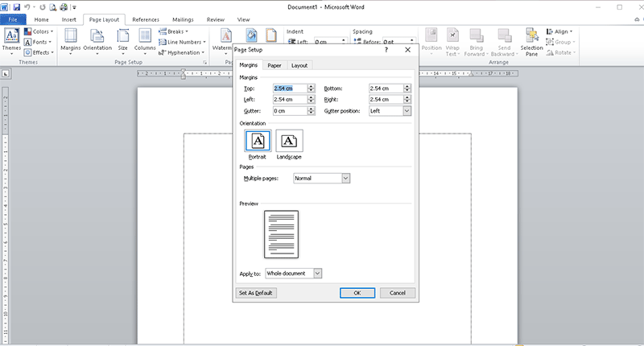Click the Undo arrow icon
This screenshot has height=346, width=644.
tap(27, 7)
